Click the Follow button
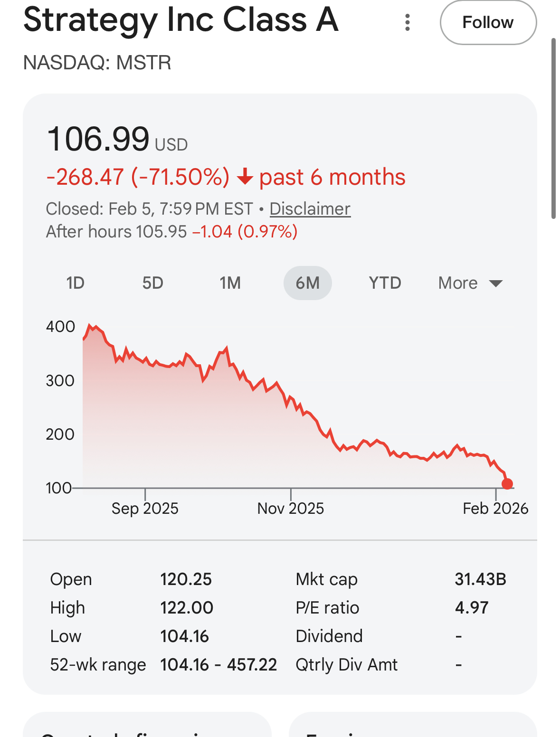Image resolution: width=560 pixels, height=737 pixels. coord(488,22)
